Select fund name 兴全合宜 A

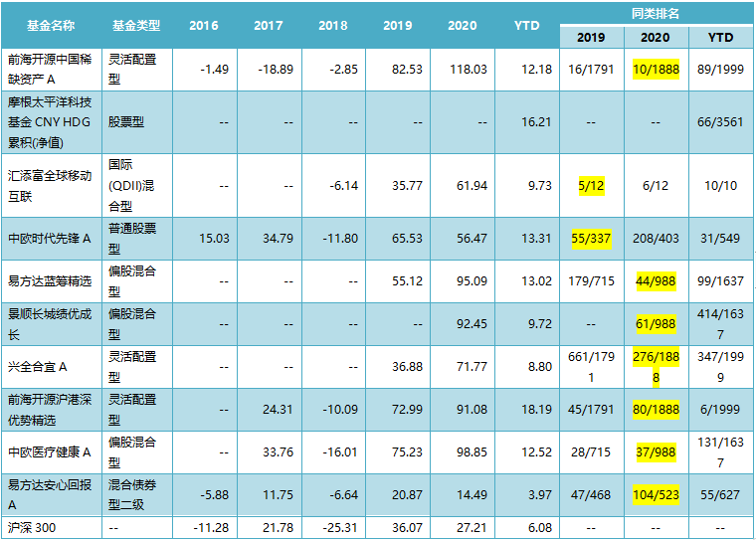coord(38,367)
